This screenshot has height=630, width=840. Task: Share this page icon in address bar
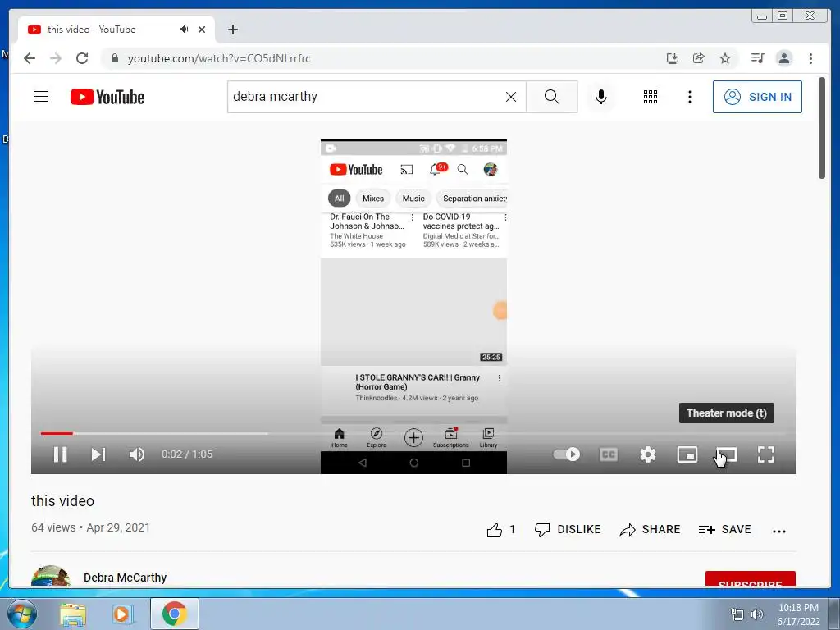click(x=699, y=58)
